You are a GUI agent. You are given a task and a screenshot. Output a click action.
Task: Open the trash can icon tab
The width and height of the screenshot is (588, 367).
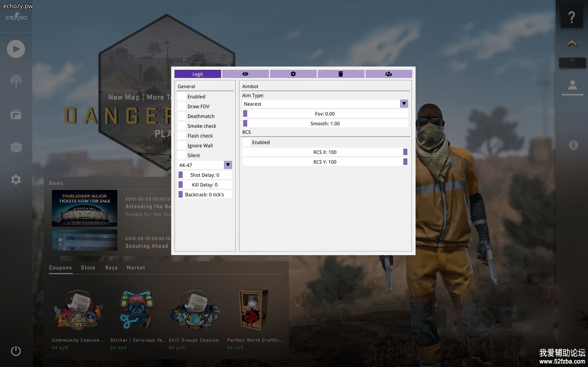[341, 74]
